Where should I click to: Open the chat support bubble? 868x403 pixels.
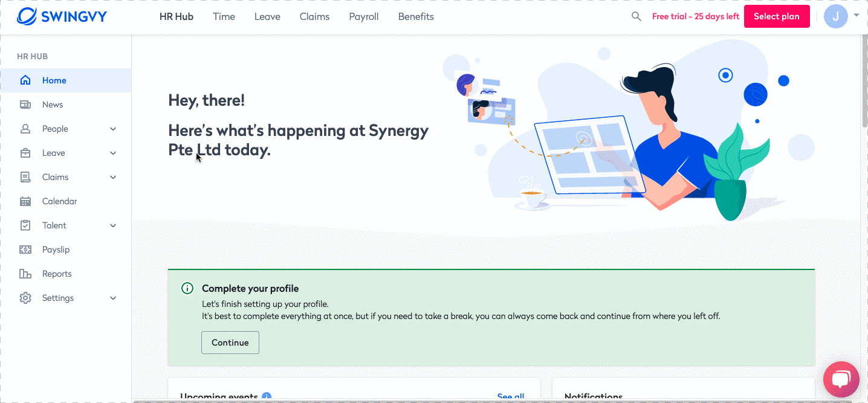point(841,379)
